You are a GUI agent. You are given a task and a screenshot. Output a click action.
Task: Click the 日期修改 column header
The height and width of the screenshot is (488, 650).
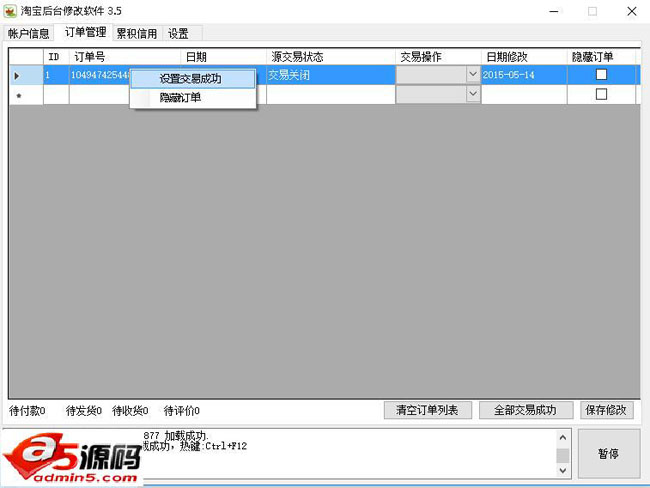click(x=524, y=57)
